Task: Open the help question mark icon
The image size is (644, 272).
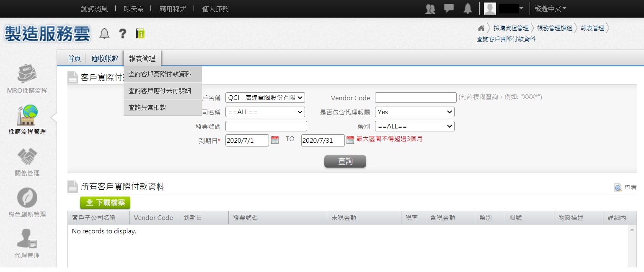Action: pos(122,34)
